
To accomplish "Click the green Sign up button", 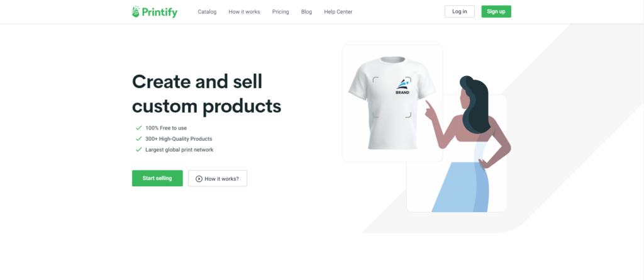I will click(496, 11).
